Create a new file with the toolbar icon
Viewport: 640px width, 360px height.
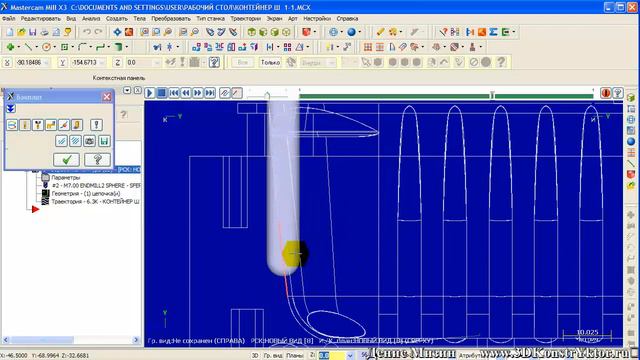[10, 32]
